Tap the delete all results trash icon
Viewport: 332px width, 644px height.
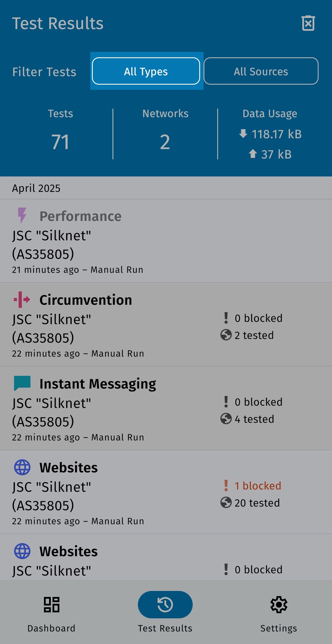(308, 23)
